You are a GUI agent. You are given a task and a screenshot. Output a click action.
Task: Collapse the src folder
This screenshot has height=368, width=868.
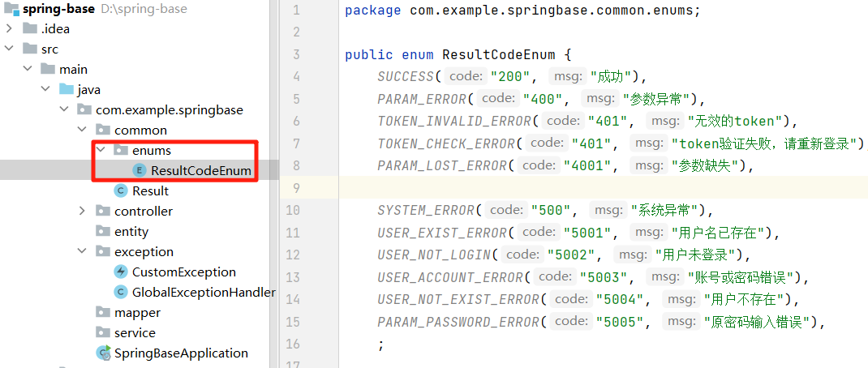9,49
